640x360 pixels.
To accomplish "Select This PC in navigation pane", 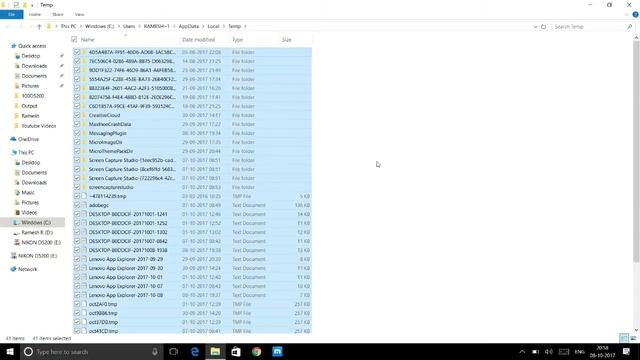I will coord(26,153).
